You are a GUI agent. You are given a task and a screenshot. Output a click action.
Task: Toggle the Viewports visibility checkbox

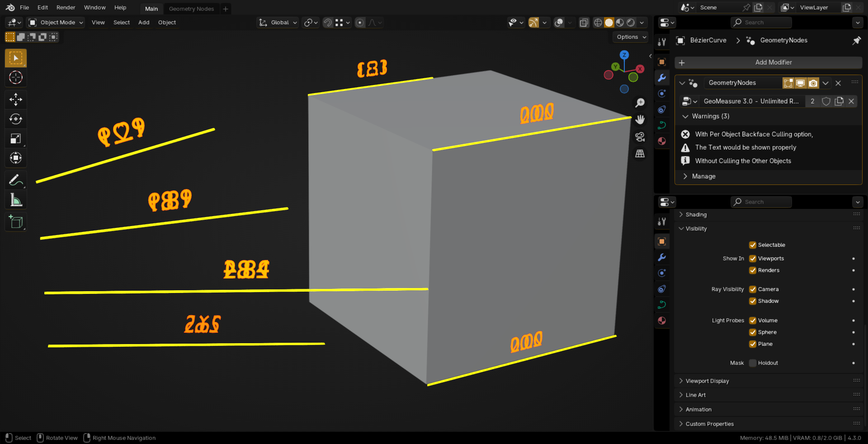click(753, 259)
